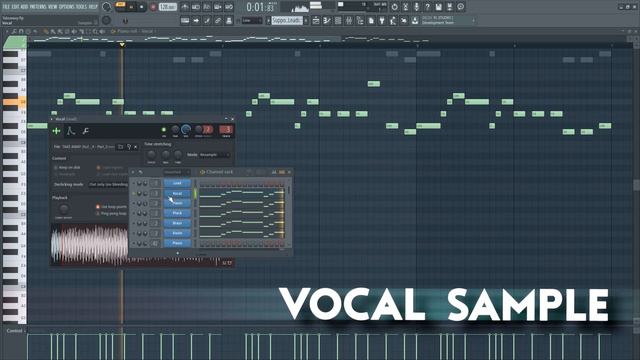The width and height of the screenshot is (640, 360).
Task: Click the save project disk icon
Action: point(438,7)
